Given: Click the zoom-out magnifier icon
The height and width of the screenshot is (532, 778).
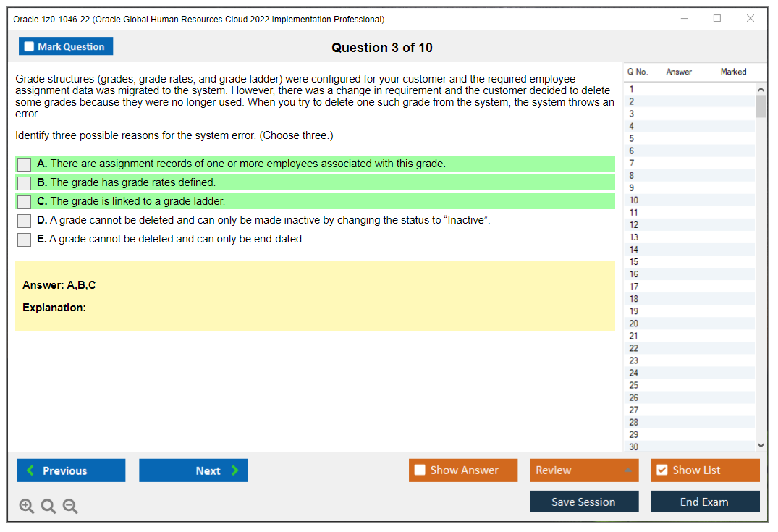Looking at the screenshot, I should click(70, 506).
